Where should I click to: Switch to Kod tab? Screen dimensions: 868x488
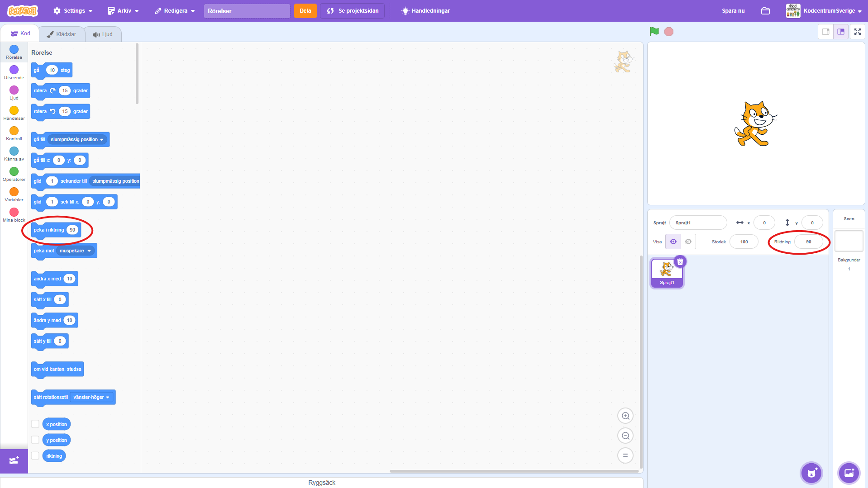point(20,33)
